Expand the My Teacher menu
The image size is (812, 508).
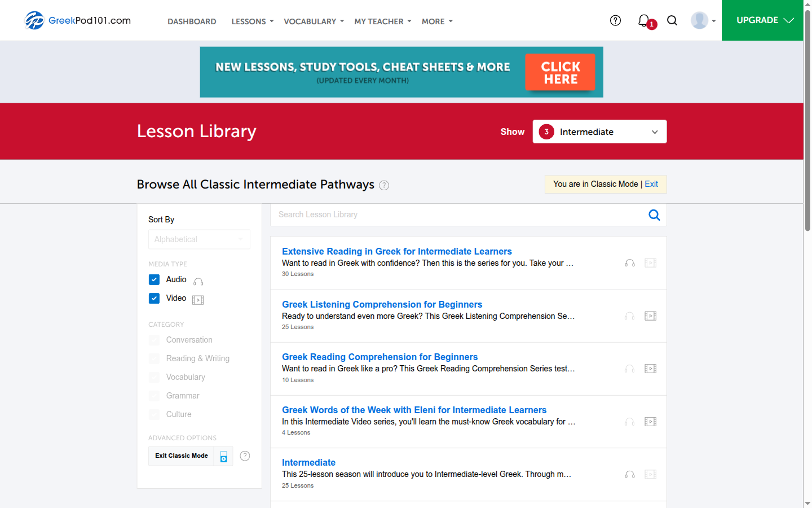(383, 21)
